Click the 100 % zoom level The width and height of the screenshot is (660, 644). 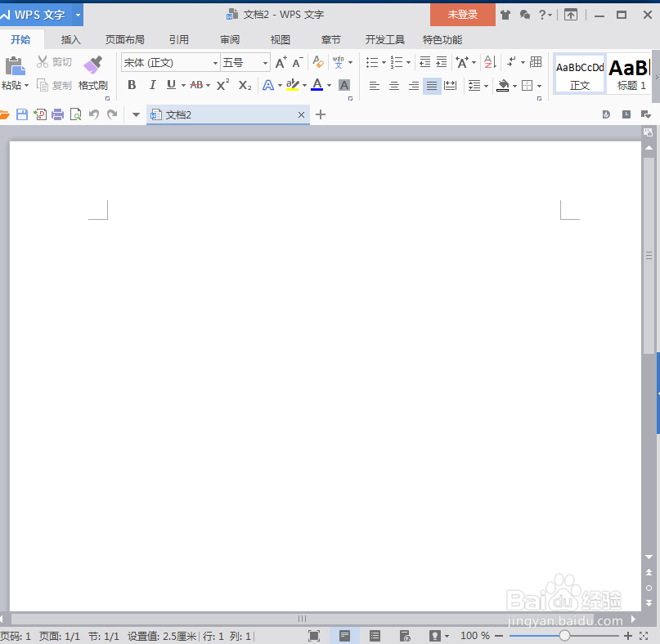pyautogui.click(x=475, y=636)
